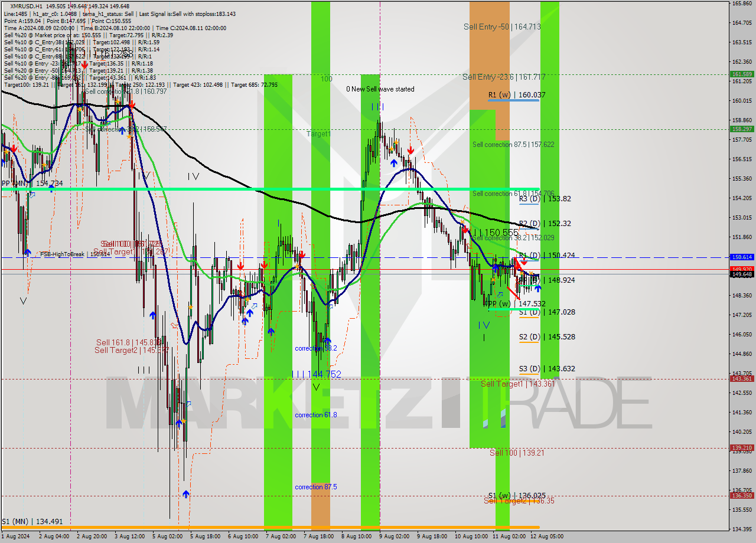The image size is (756, 543).
Task: Select the 'R1 (D) | 150.424' resistance label
Action: (547, 256)
